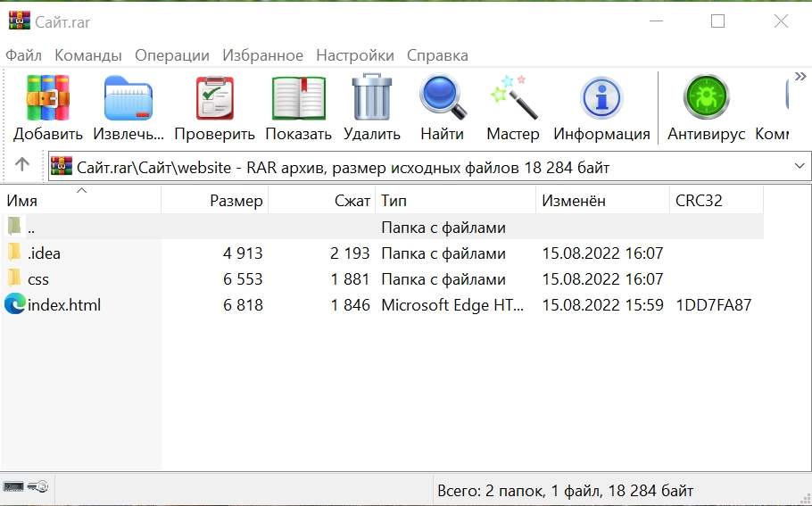Open the Избранное menu
This screenshot has height=506, width=812.
coord(262,55)
